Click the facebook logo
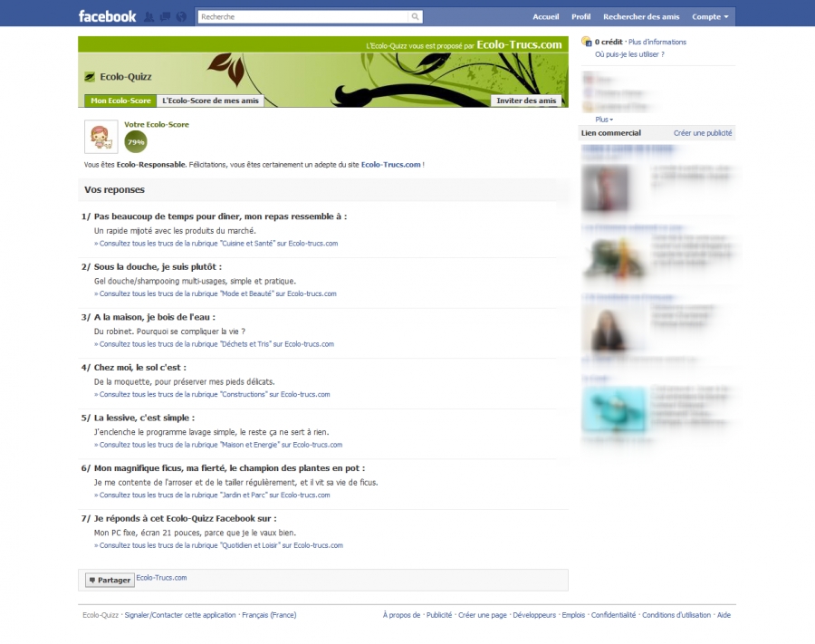815x644 pixels. click(107, 16)
